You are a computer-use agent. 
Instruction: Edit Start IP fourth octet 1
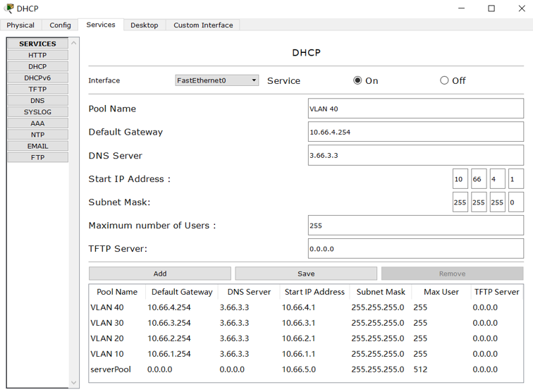[x=516, y=179]
